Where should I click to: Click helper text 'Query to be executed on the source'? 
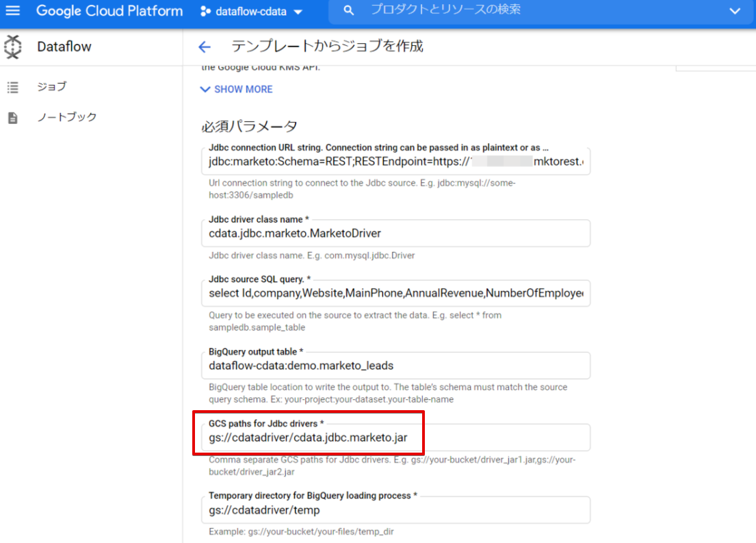click(355, 321)
